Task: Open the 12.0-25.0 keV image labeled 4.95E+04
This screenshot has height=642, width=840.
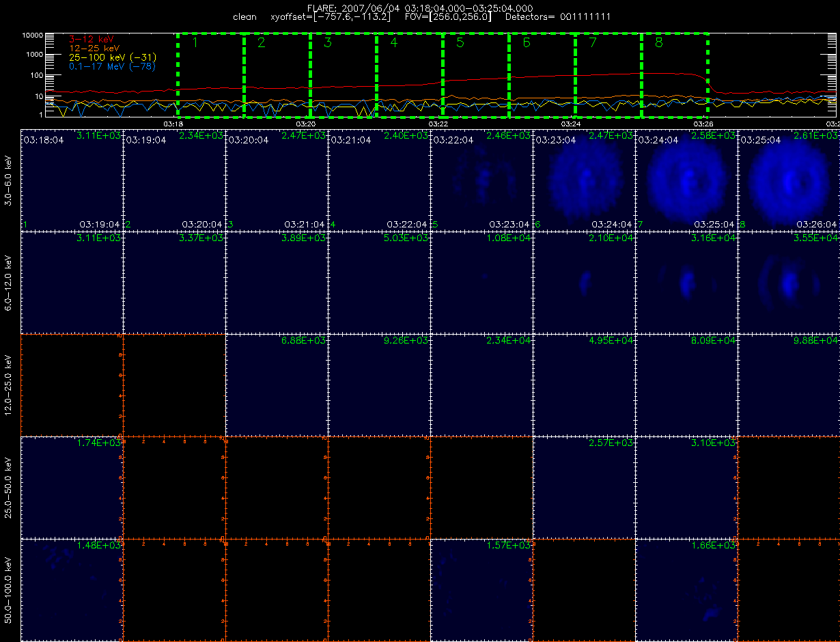Action: click(584, 385)
